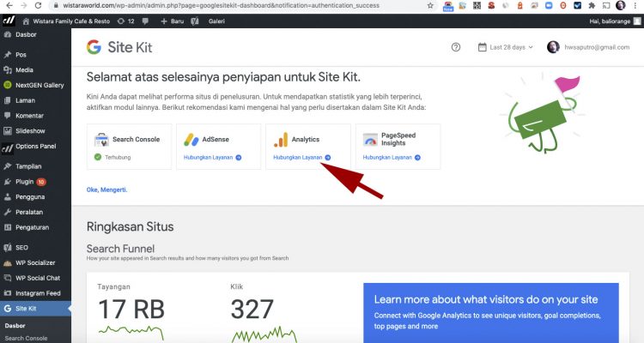
Task: Open the comments bubble in the admin bar
Action: click(145, 21)
